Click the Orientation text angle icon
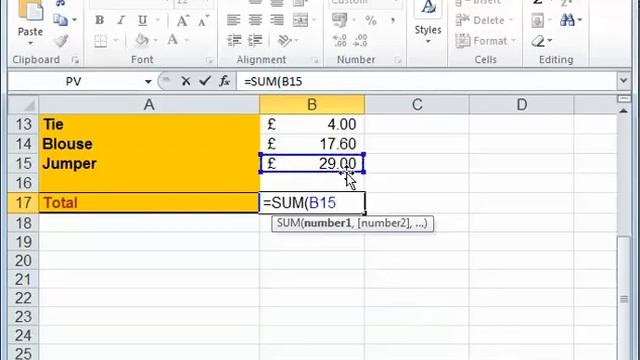The height and width of the screenshot is (360, 640). (284, 40)
